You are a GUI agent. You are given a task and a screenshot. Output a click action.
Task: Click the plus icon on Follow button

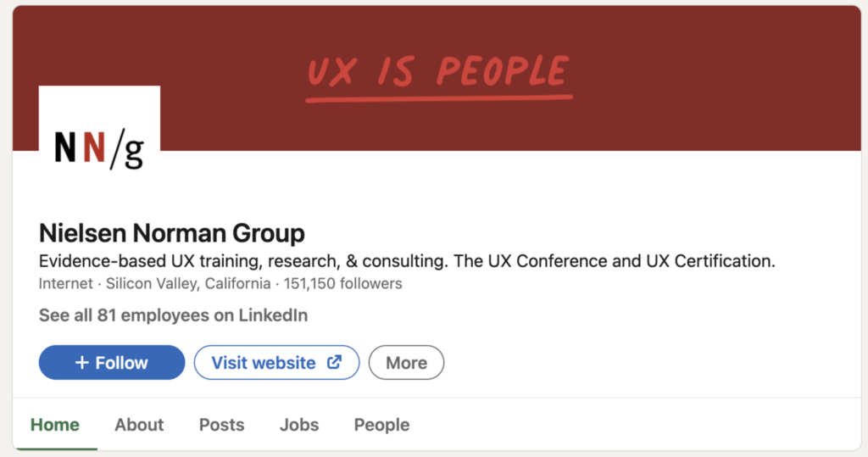pos(82,363)
